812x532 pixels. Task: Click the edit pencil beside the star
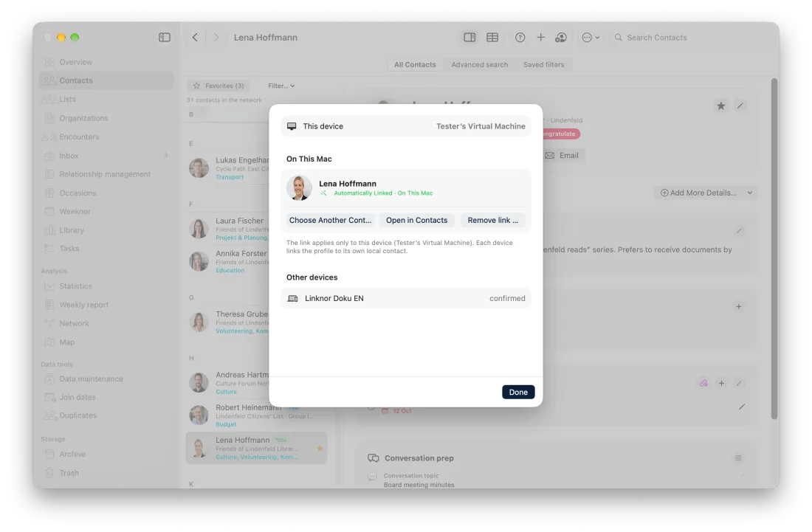[x=740, y=106]
